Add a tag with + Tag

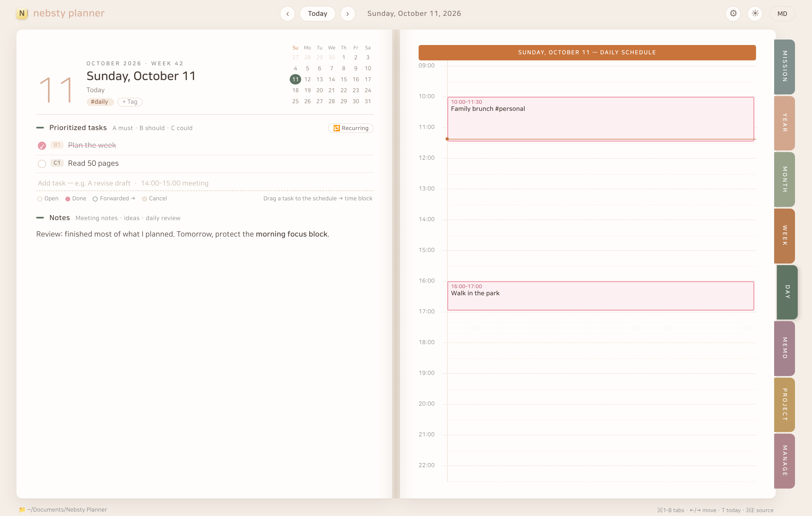[x=130, y=102]
